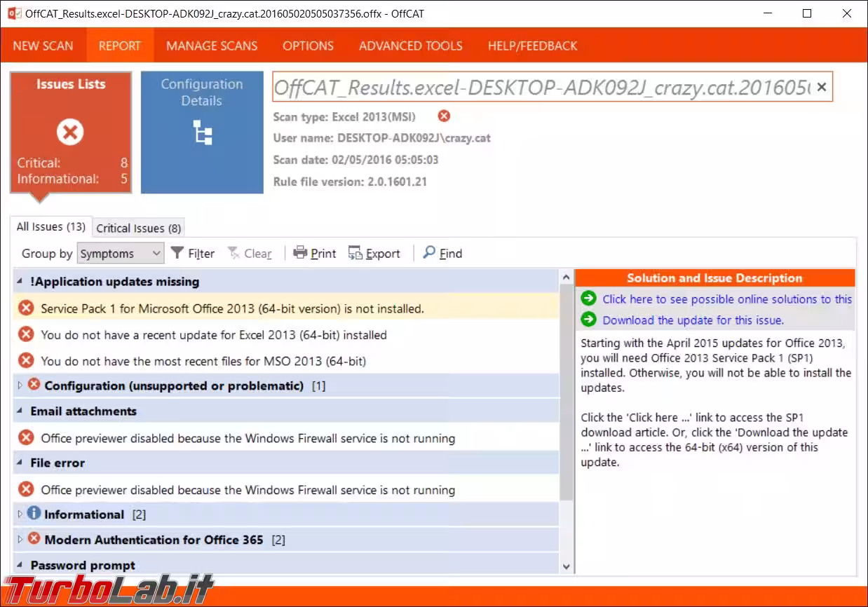Open the NEW SCAN menu
Image resolution: width=868 pixels, height=607 pixels.
click(43, 46)
